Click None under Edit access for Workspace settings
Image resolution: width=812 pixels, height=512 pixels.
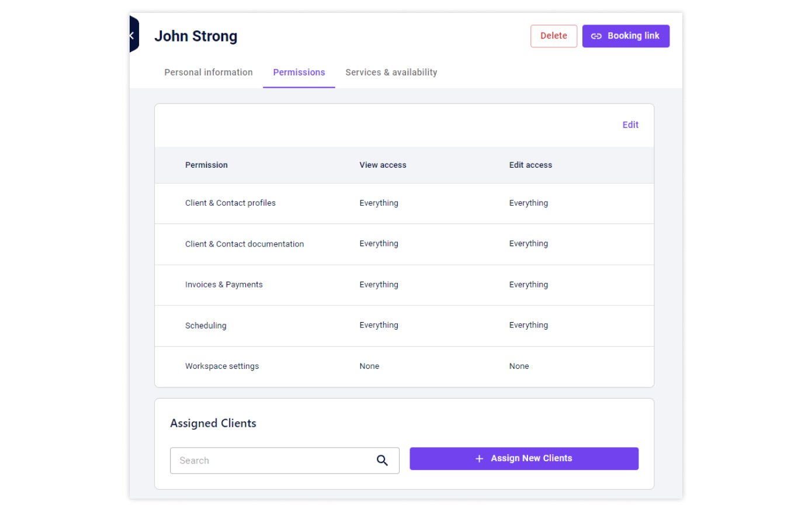point(519,366)
